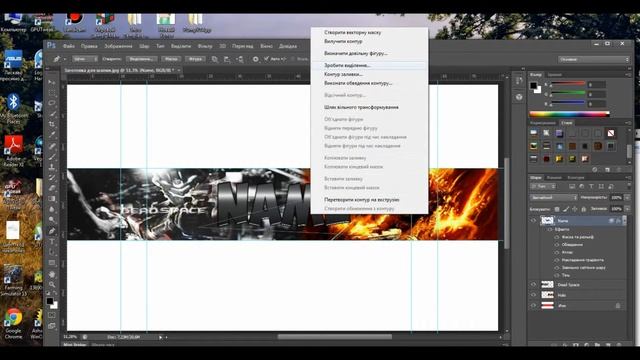Viewport: 640px width, 360px height.
Task: Select the Rectangular Marquee tool
Action: coord(52,93)
